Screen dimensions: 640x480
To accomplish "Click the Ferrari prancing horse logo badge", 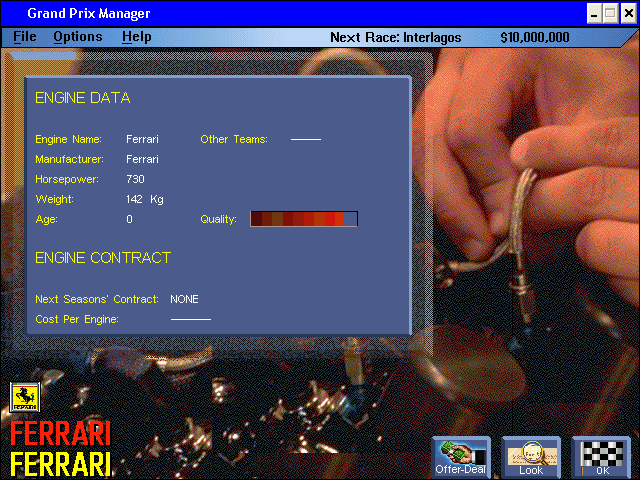I will pyautogui.click(x=25, y=397).
